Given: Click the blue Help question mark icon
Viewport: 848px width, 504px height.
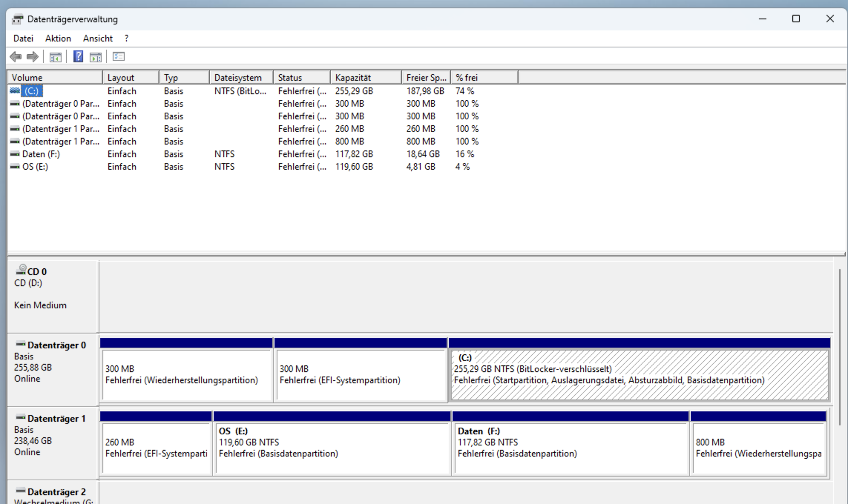Looking at the screenshot, I should click(x=78, y=57).
